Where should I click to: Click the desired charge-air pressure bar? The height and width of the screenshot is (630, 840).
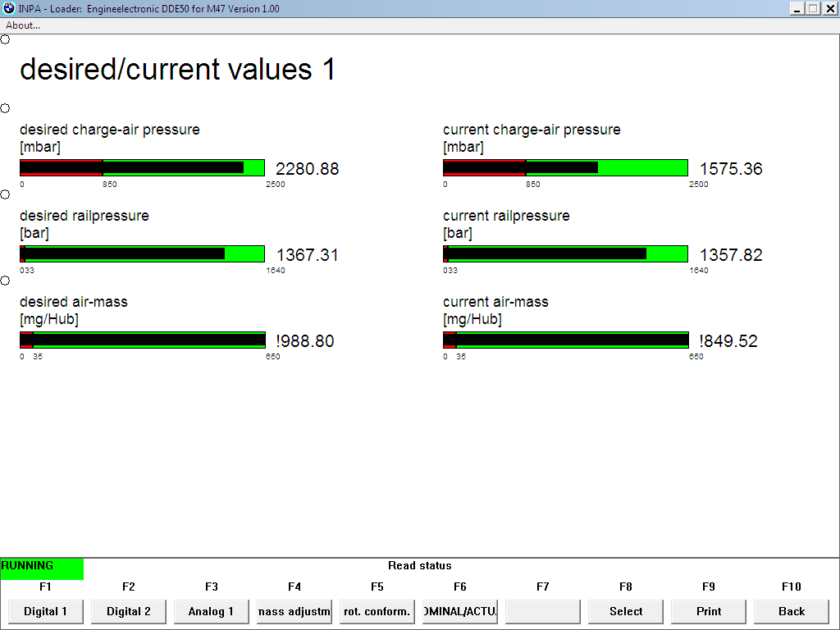tap(142, 168)
